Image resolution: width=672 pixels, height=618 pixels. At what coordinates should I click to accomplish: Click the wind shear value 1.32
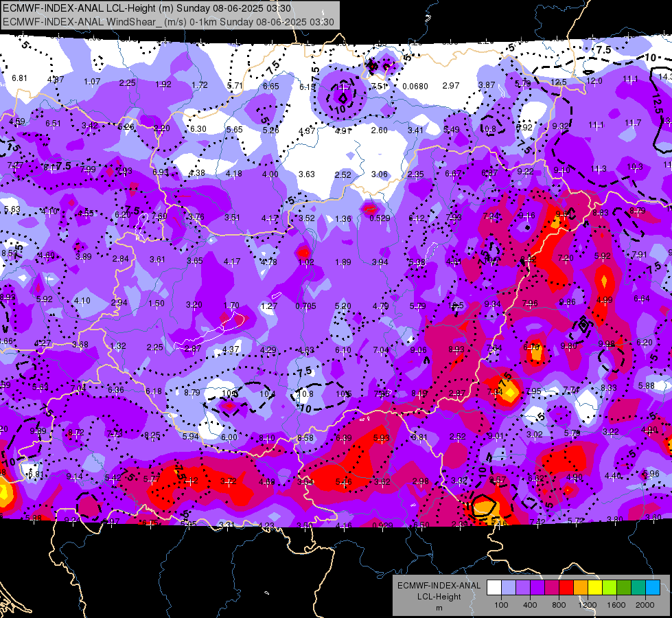point(118,345)
